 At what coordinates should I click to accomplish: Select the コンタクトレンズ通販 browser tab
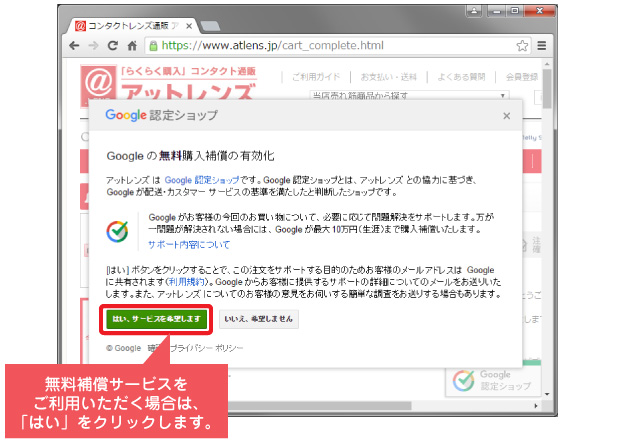[132, 26]
